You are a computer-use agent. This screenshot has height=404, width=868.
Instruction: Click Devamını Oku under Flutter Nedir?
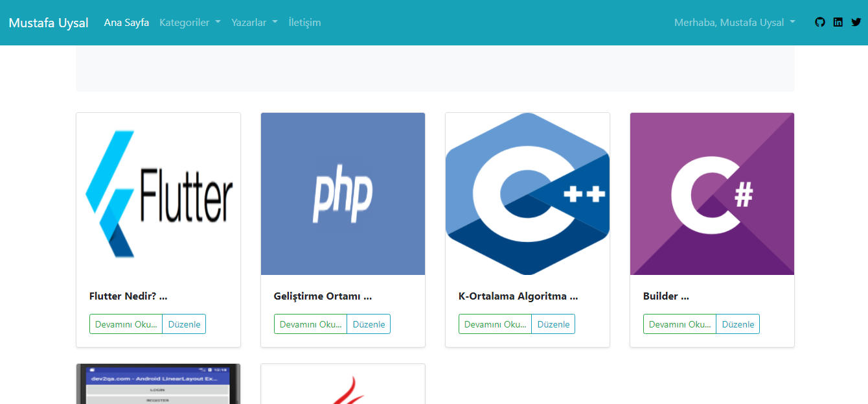click(126, 324)
